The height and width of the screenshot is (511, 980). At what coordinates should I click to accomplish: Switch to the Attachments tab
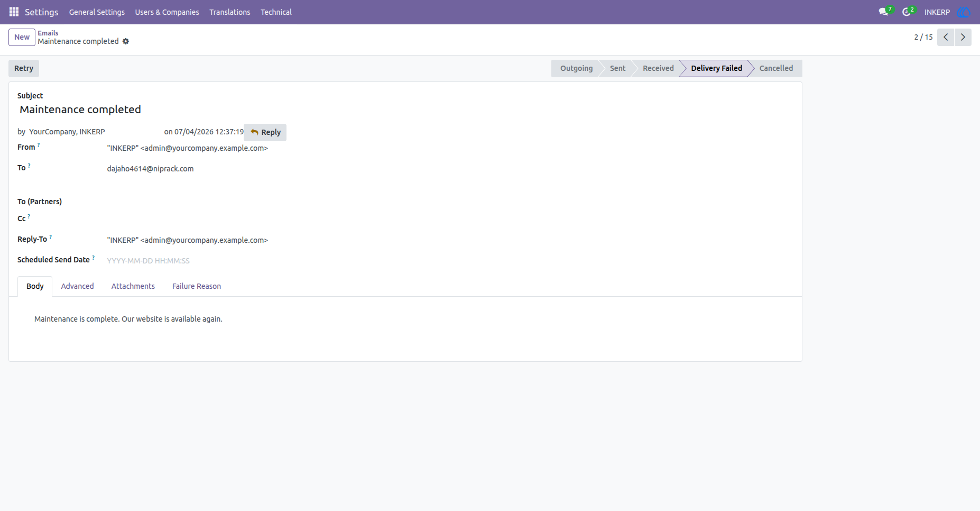click(x=133, y=286)
